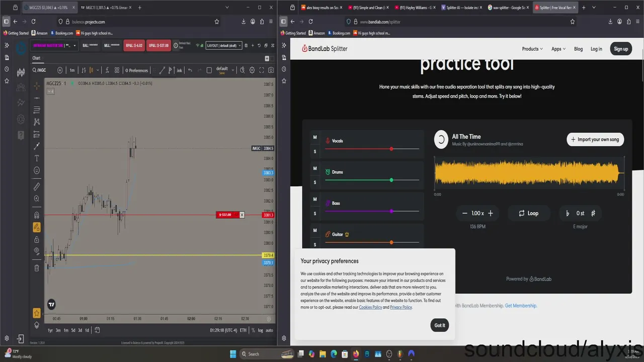The height and width of the screenshot is (362, 644).
Task: Expand the chart type dropdown arrow
Action: (x=98, y=70)
